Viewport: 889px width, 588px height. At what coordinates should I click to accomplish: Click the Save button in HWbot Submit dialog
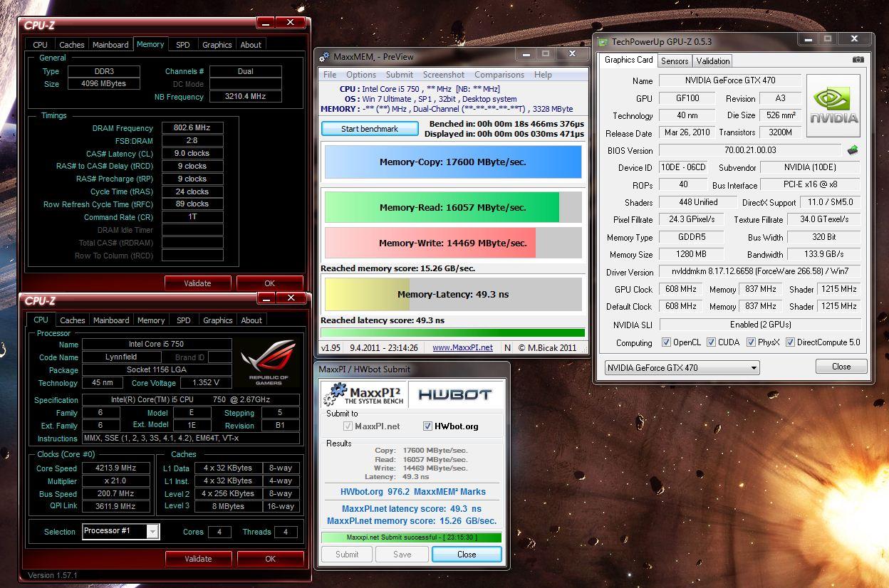[402, 555]
